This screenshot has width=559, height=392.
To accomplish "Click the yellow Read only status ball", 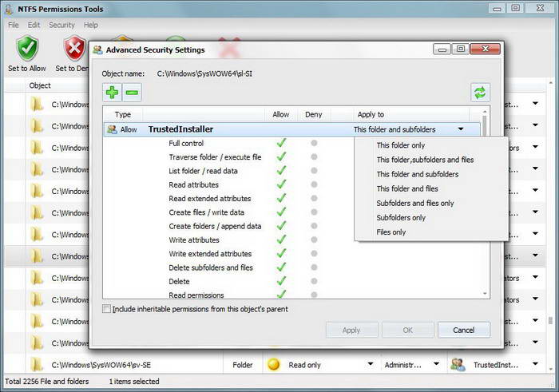I will (x=273, y=365).
